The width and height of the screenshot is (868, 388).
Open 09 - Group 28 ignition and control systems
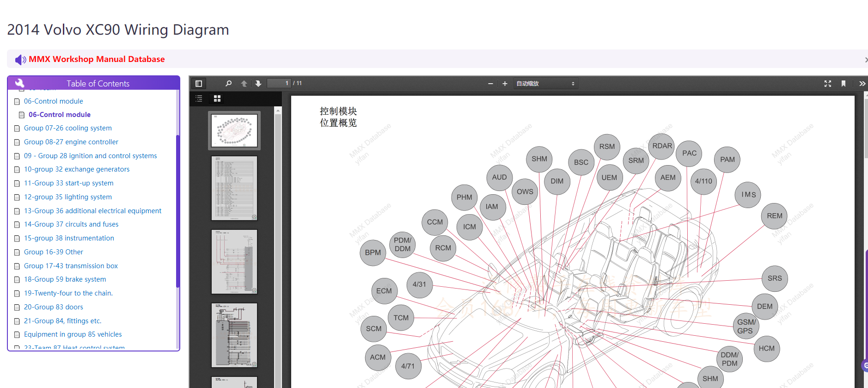(91, 156)
